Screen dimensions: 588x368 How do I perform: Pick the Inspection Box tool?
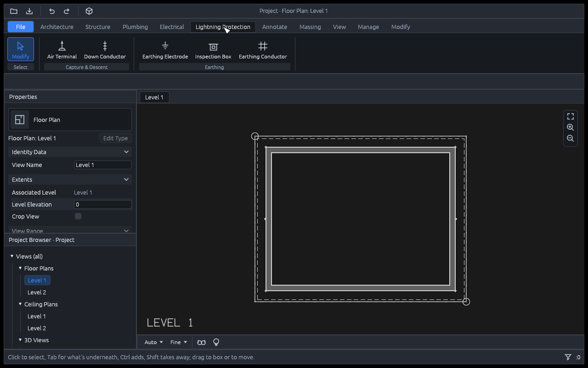tap(213, 49)
